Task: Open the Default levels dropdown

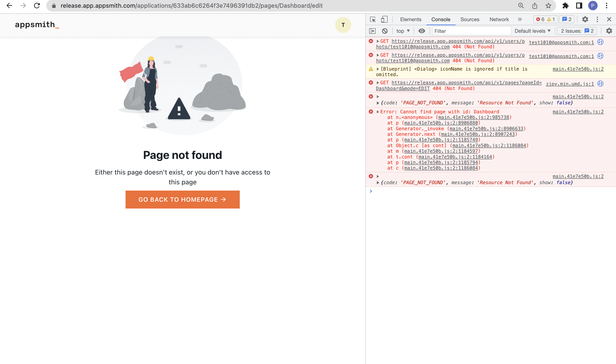Action: [532, 31]
